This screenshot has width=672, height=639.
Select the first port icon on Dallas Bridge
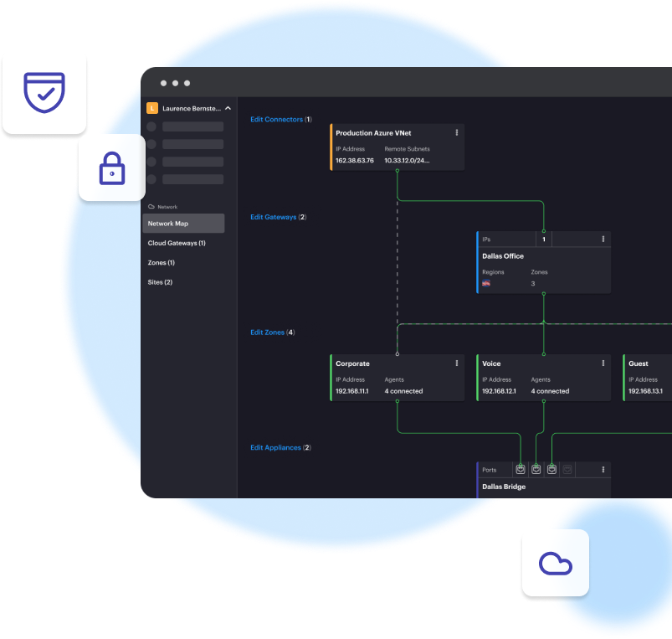(x=520, y=470)
